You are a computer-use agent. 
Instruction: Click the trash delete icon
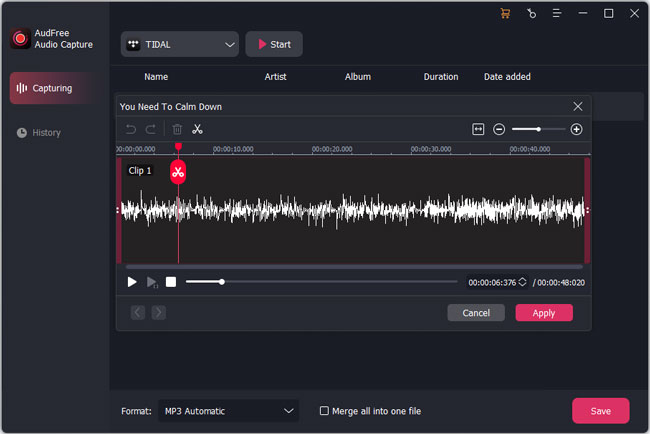pyautogui.click(x=177, y=129)
